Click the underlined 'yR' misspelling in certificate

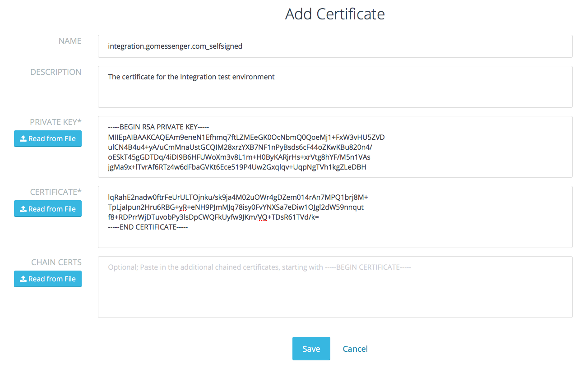point(183,207)
